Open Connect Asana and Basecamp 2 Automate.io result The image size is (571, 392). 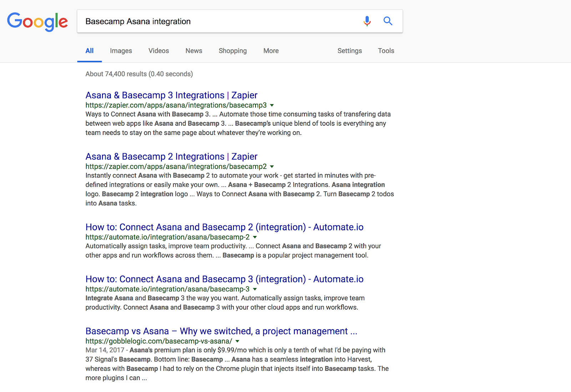(x=224, y=227)
